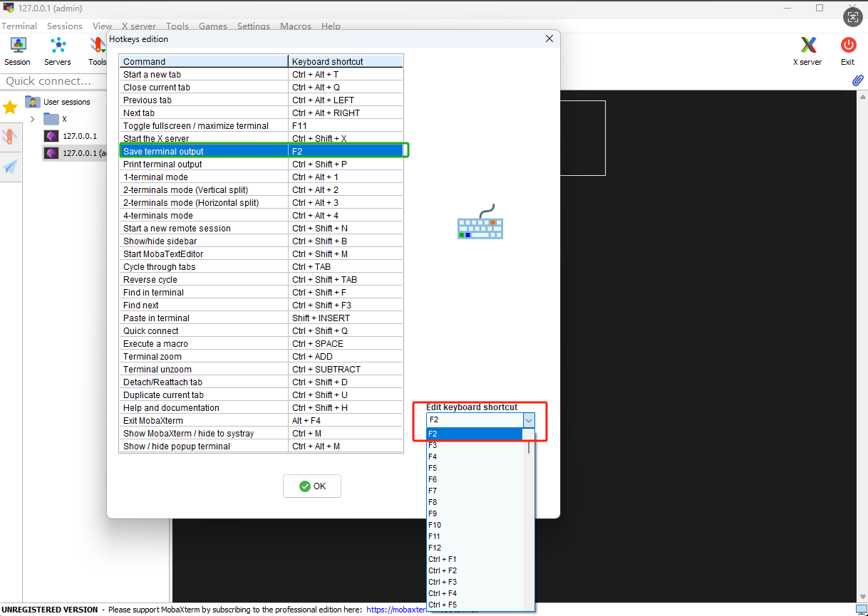Select the "Find in terminal" row
This screenshot has width=868, height=616.
click(x=261, y=292)
